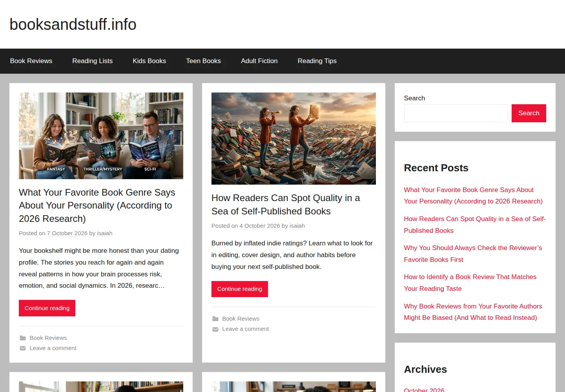565x392 pixels.
Task: Click the 7 October 2026 post date
Action: (67, 233)
